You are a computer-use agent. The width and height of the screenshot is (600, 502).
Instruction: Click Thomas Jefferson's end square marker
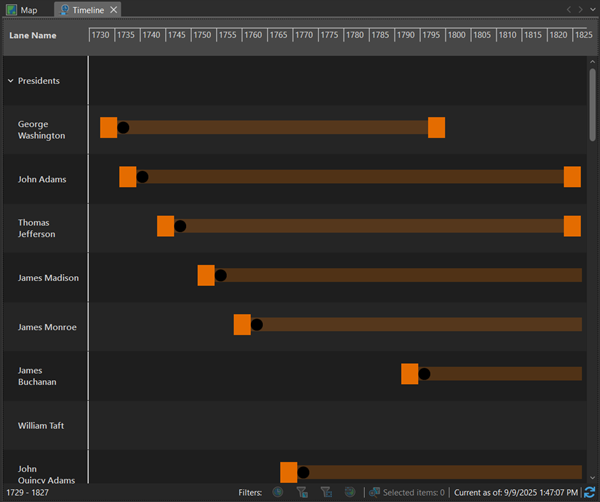[572, 226]
